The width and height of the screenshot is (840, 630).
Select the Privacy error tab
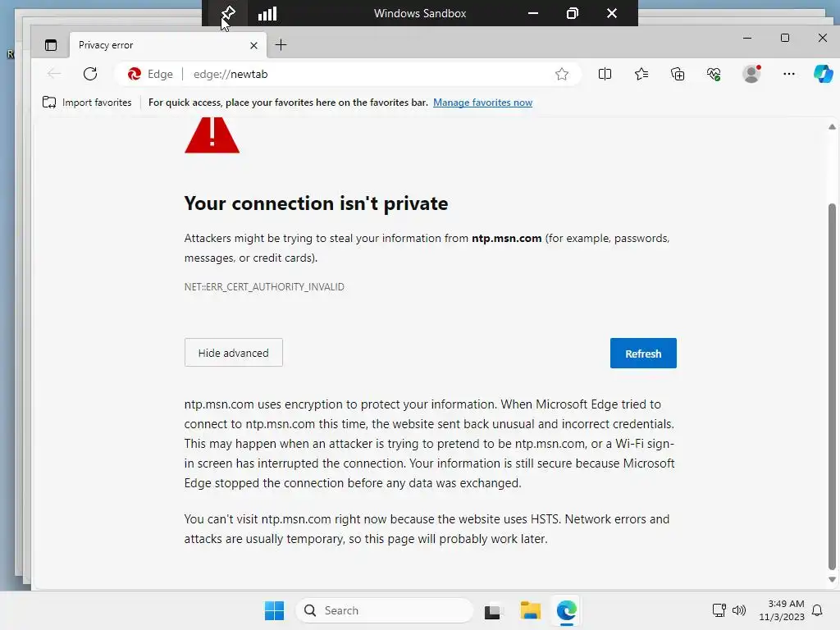pyautogui.click(x=156, y=45)
